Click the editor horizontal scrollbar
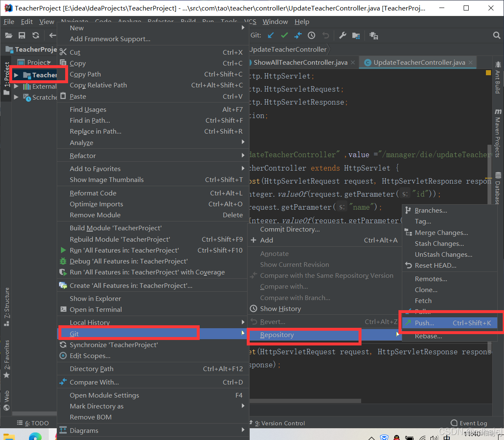 click(x=305, y=401)
